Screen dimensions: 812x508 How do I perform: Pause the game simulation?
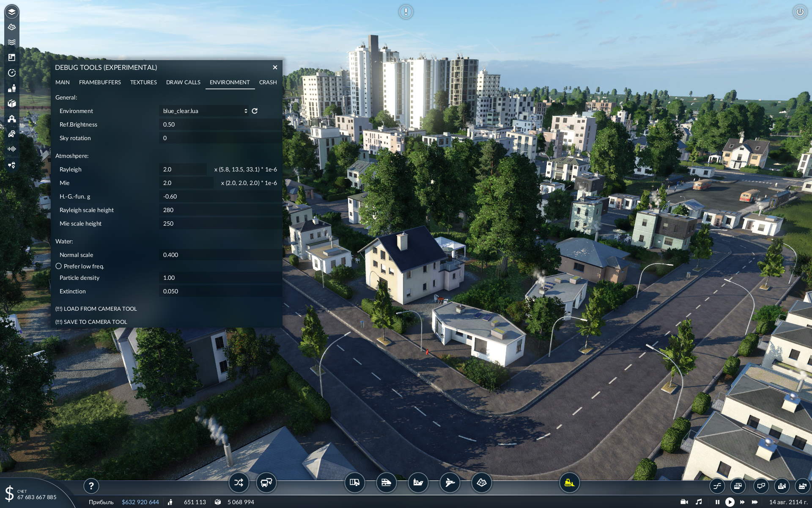(x=717, y=502)
